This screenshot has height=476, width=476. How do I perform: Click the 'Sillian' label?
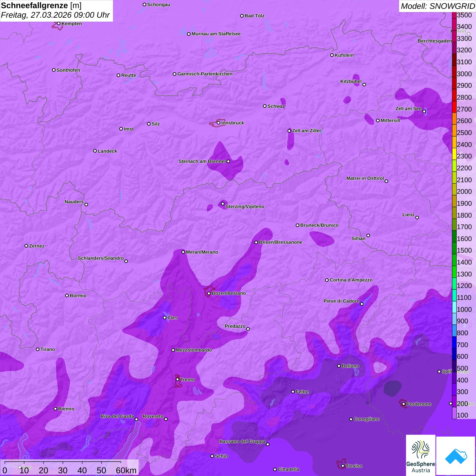pos(358,238)
